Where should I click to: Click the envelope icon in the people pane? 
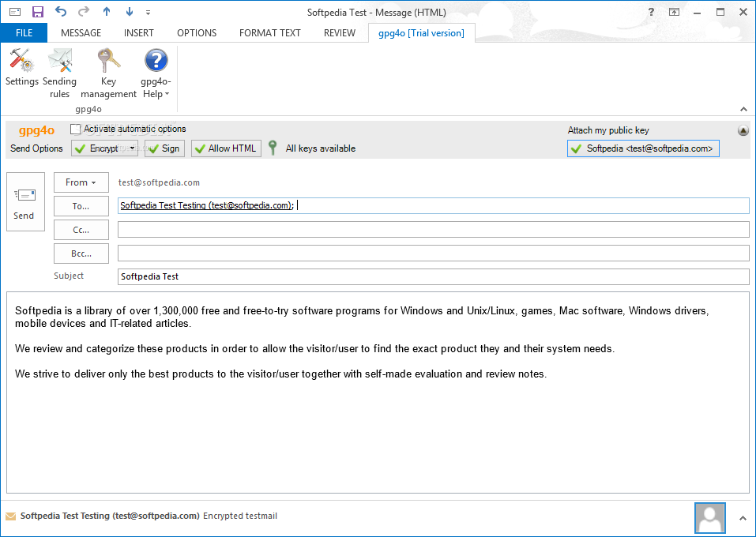[x=10, y=516]
